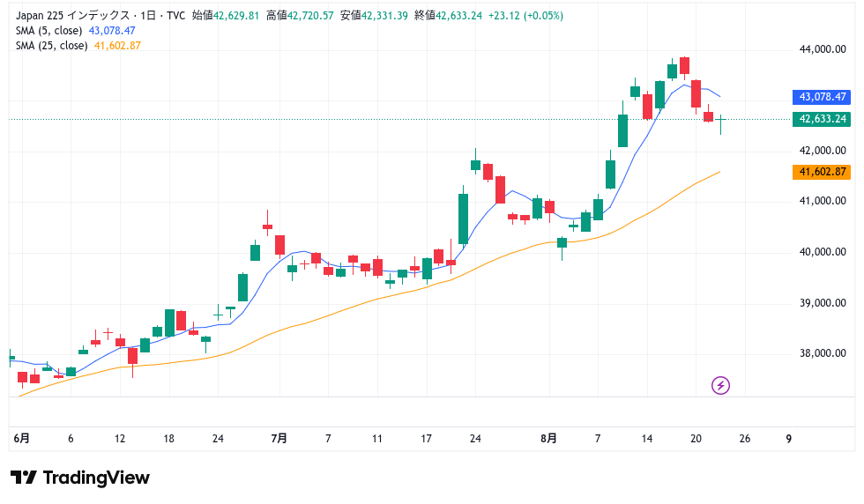Click the 40,000.00 price scale value
The image size is (864, 504).
[x=822, y=252]
